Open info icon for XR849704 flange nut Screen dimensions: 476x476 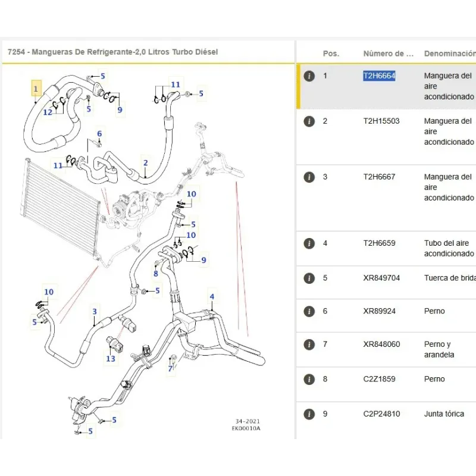click(x=309, y=278)
